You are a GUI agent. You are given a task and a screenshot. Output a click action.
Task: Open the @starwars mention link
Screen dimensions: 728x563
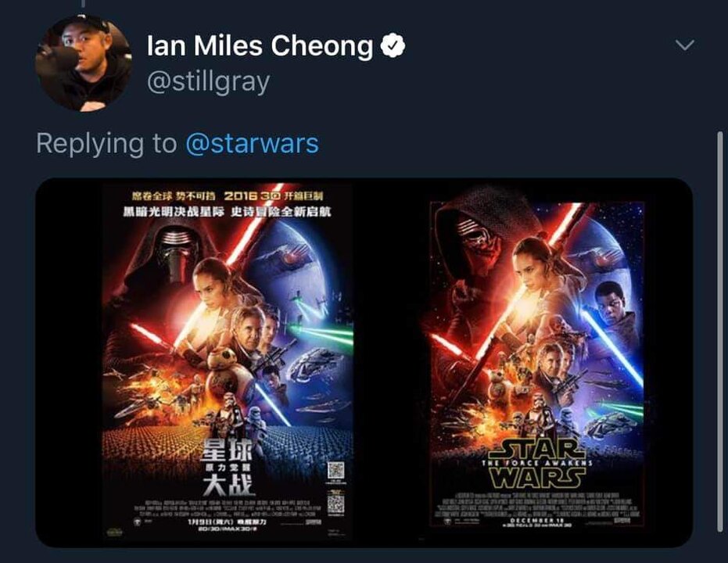[252, 143]
